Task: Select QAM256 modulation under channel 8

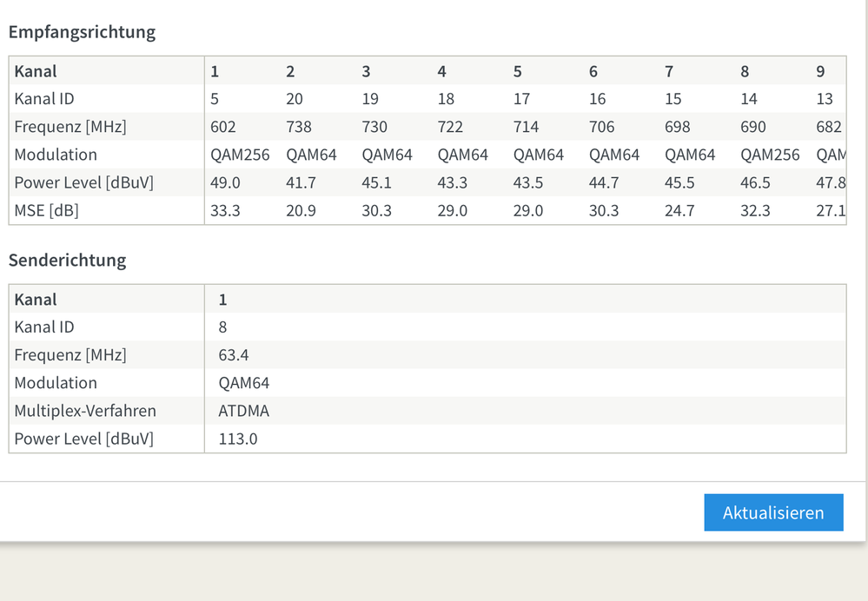Action: pos(770,155)
